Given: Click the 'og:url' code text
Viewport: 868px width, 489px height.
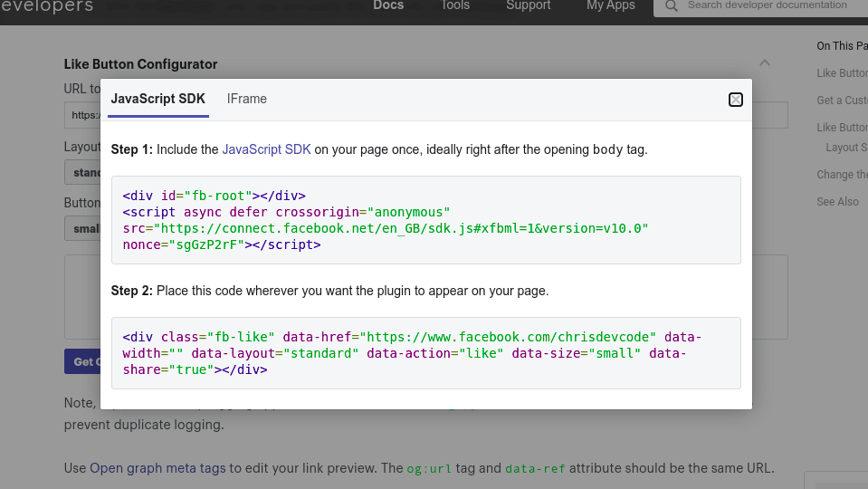Looking at the screenshot, I should pos(429,468).
